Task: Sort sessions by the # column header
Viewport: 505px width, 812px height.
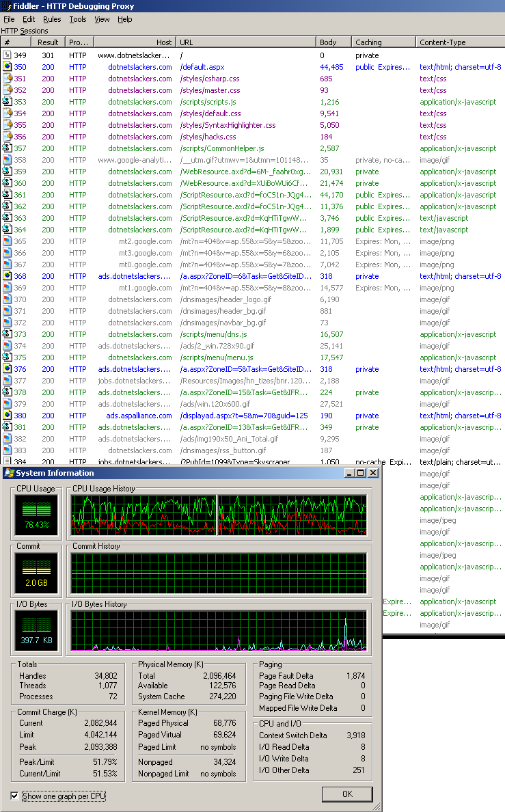Action: pyautogui.click(x=16, y=42)
